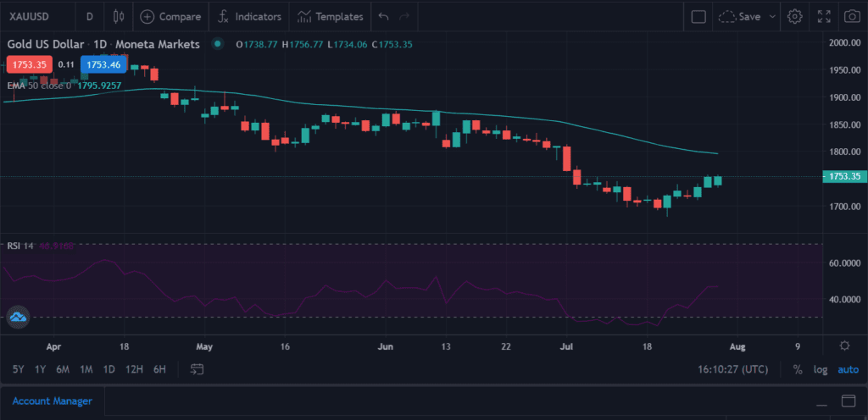
Task: Click the 2000.00 price axis label
Action: [845, 43]
